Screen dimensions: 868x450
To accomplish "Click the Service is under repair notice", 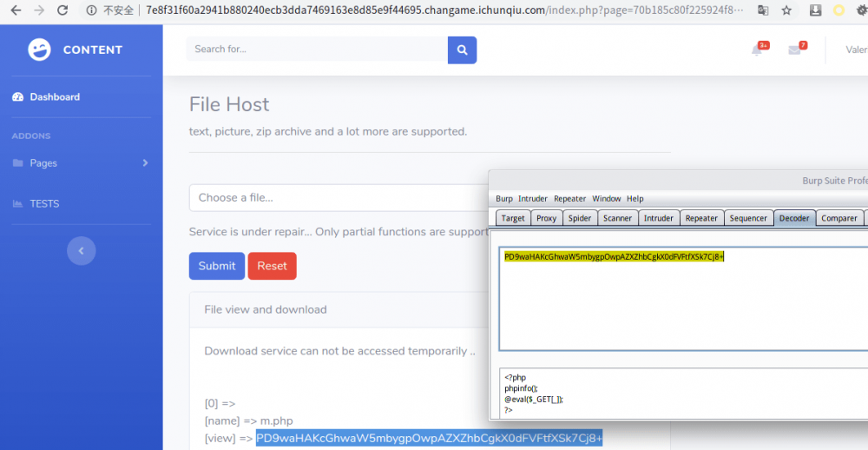I will [339, 232].
